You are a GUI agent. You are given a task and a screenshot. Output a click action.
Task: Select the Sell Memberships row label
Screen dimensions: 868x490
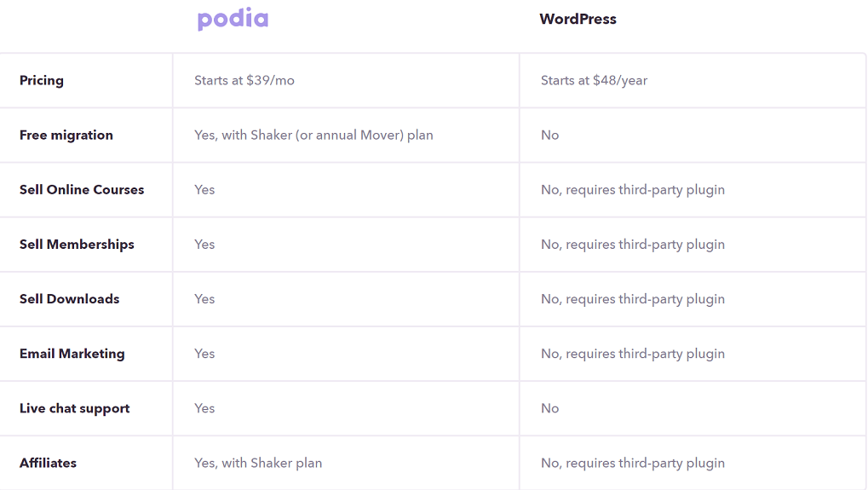[77, 245]
